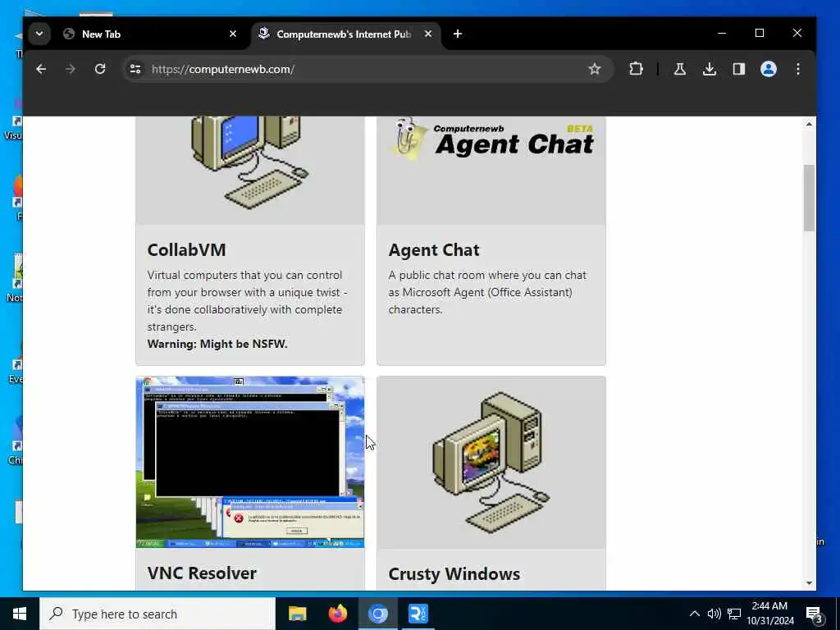Open the VNC Resolver heading
840x630 pixels.
click(202, 573)
